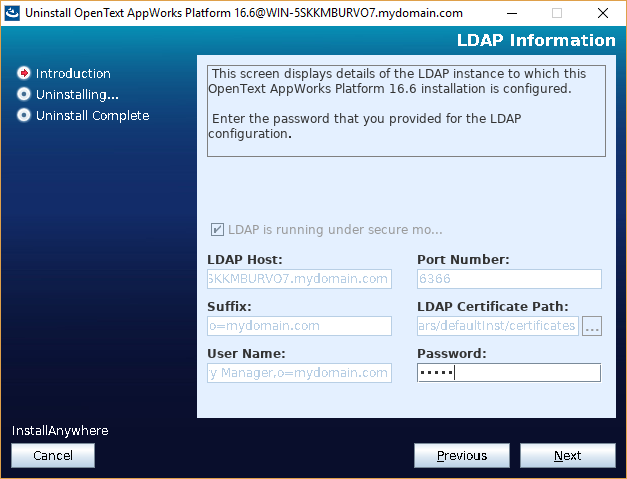
Task: Click the 'Suffix:' label
Action: point(229,307)
